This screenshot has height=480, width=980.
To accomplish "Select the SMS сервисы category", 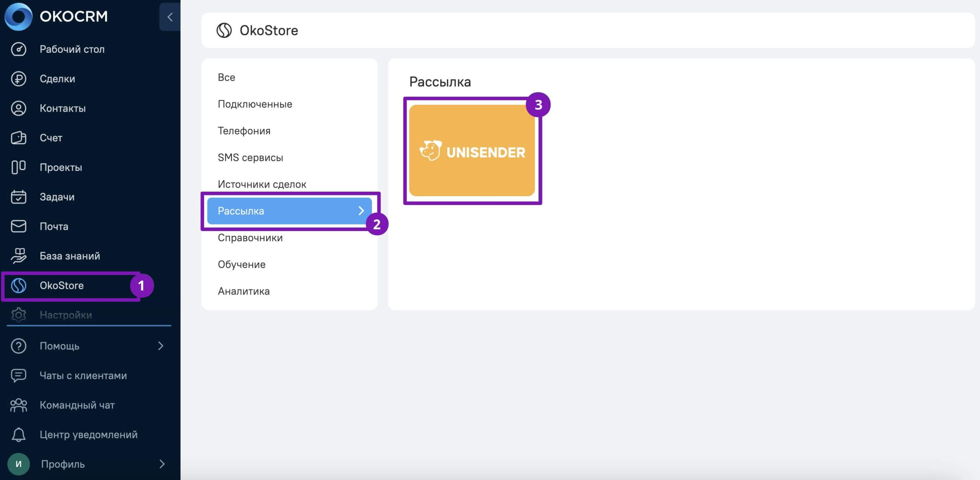I will pyautogui.click(x=250, y=158).
